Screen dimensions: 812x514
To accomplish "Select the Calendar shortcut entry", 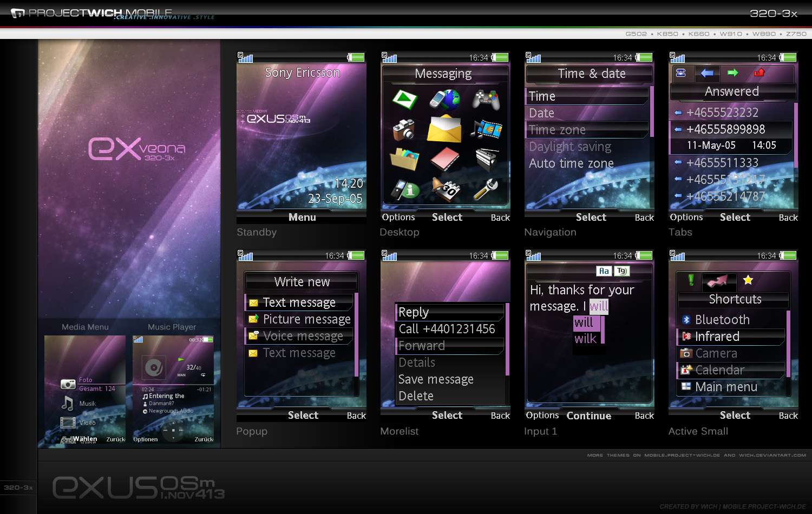I will coord(731,370).
